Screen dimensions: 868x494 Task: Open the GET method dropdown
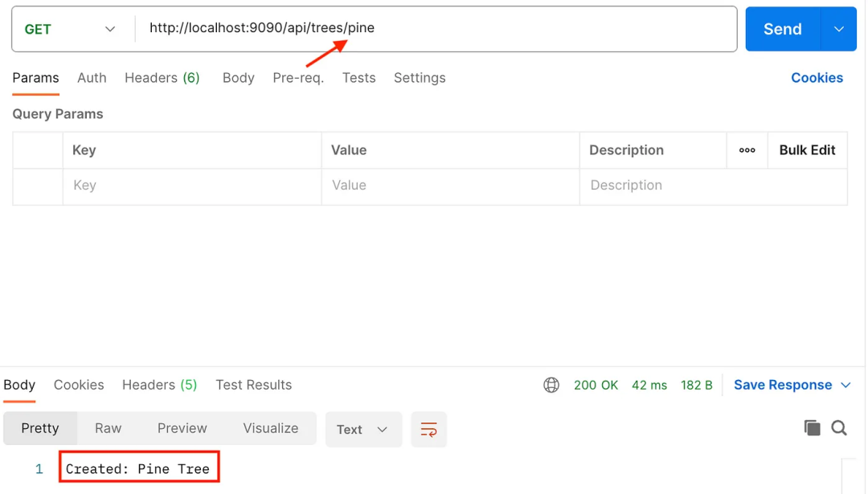(x=70, y=30)
